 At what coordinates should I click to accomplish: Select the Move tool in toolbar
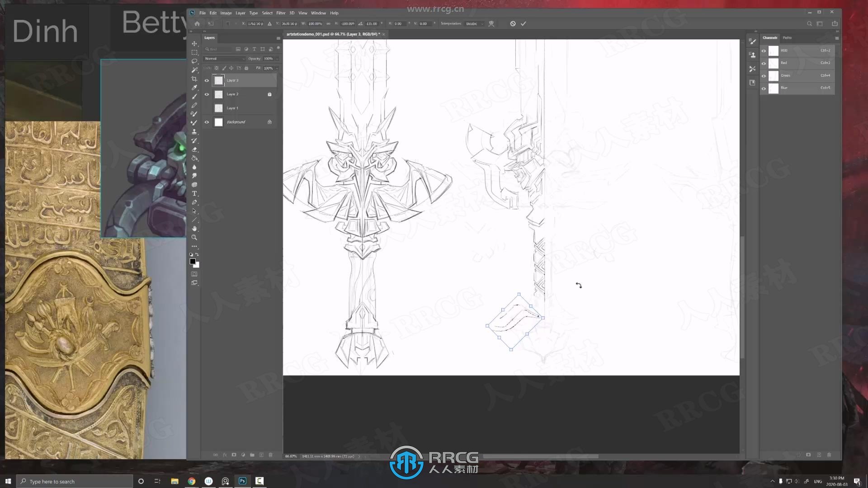coord(194,44)
